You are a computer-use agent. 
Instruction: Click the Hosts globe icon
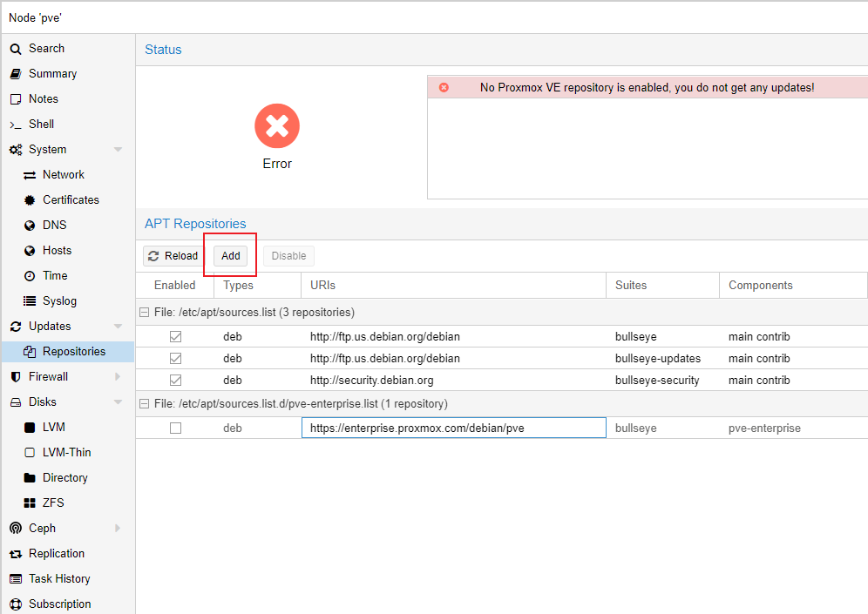point(30,251)
